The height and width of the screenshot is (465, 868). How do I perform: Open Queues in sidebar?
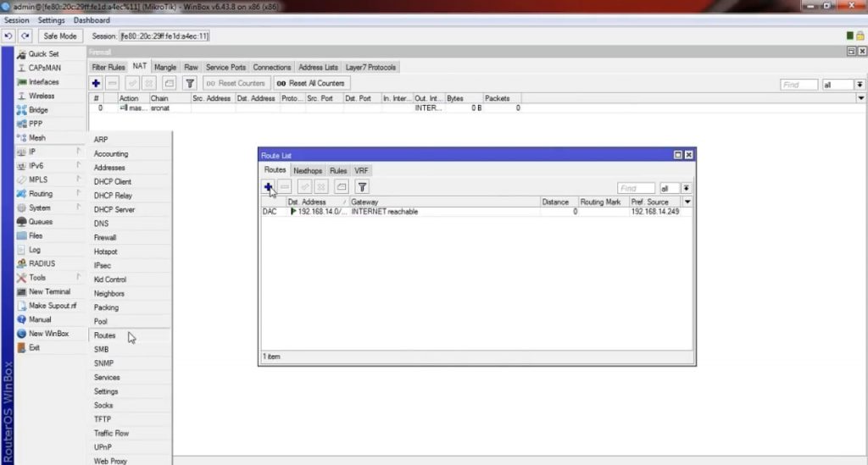click(x=41, y=222)
